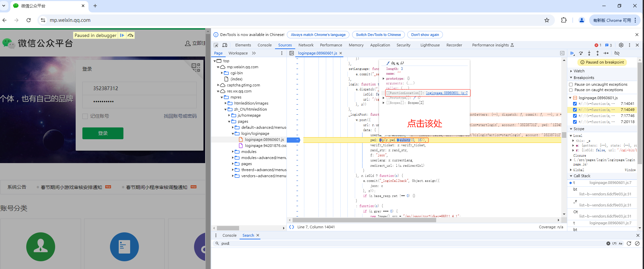Click the Step arrow-dot debugger icon
The height and width of the screenshot is (269, 644).
(x=606, y=53)
